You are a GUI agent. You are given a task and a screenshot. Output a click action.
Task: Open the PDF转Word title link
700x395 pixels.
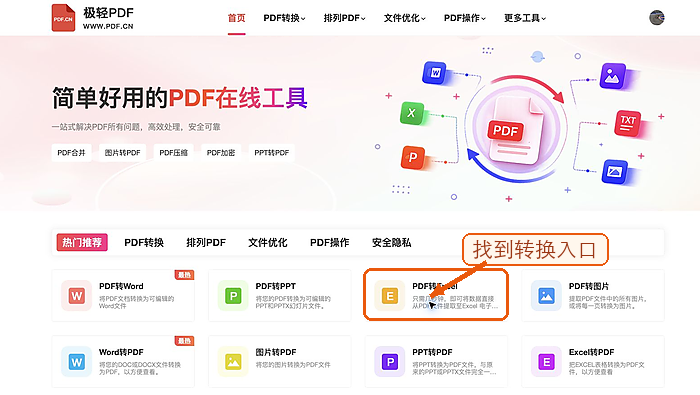(121, 286)
